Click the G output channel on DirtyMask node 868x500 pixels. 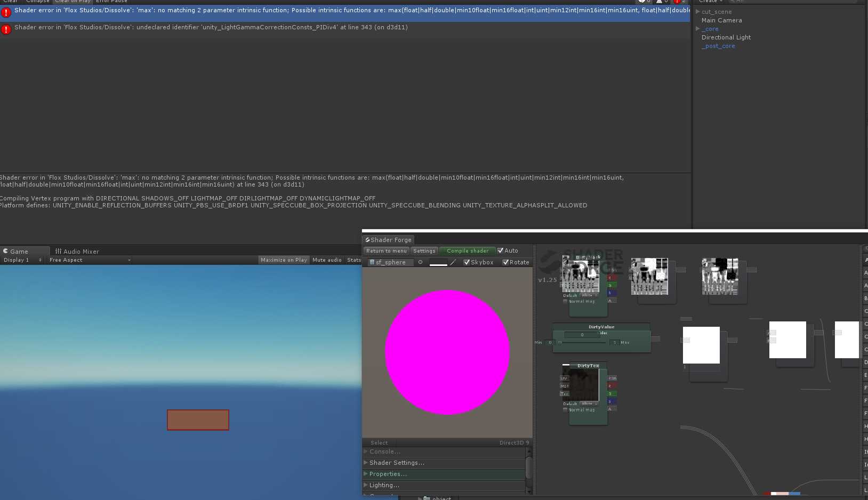coord(612,285)
